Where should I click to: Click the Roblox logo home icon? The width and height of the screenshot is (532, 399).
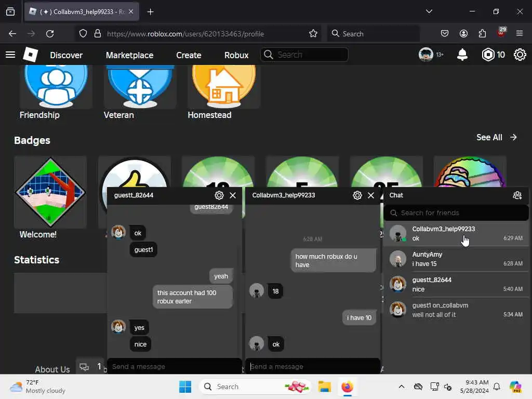point(30,55)
